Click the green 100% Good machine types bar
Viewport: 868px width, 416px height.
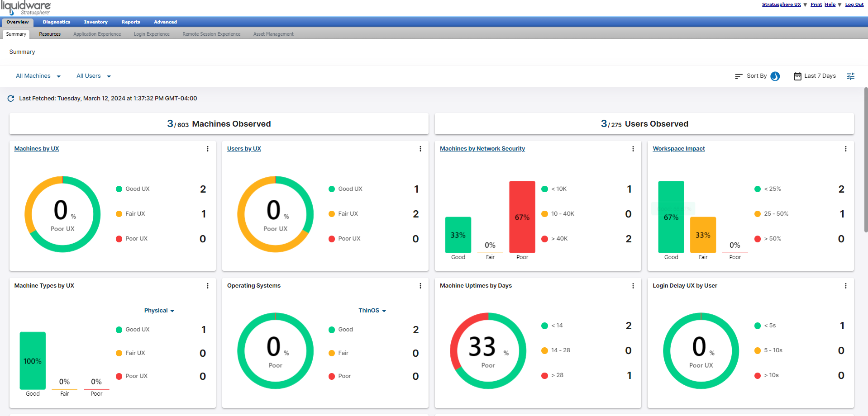33,361
